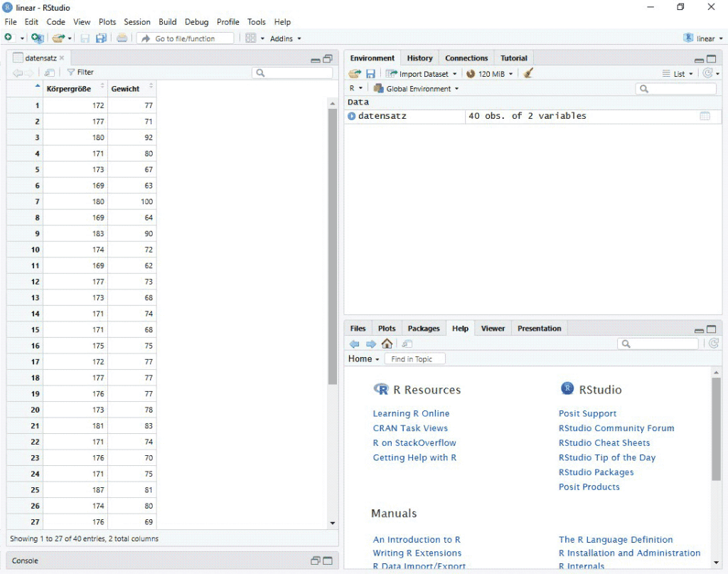Click the print icon in the main toolbar
Viewport: 728px width, 574px height.
(121, 38)
